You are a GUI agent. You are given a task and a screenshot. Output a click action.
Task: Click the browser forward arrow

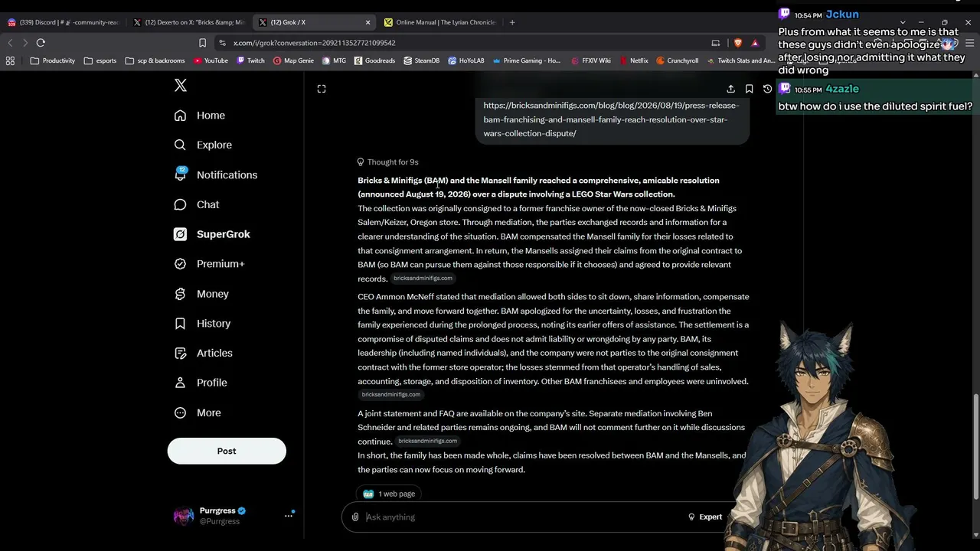[24, 43]
